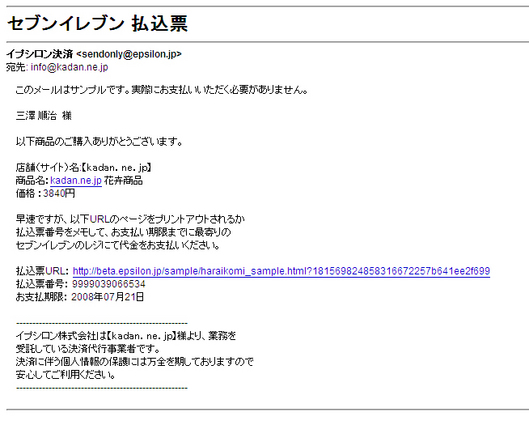Select the line starting 早速ですが、以下URL
The image size is (529, 425).
(130, 219)
